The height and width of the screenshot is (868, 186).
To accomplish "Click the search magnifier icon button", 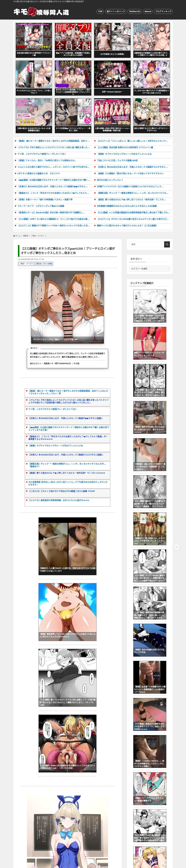I will [x=167, y=244].
